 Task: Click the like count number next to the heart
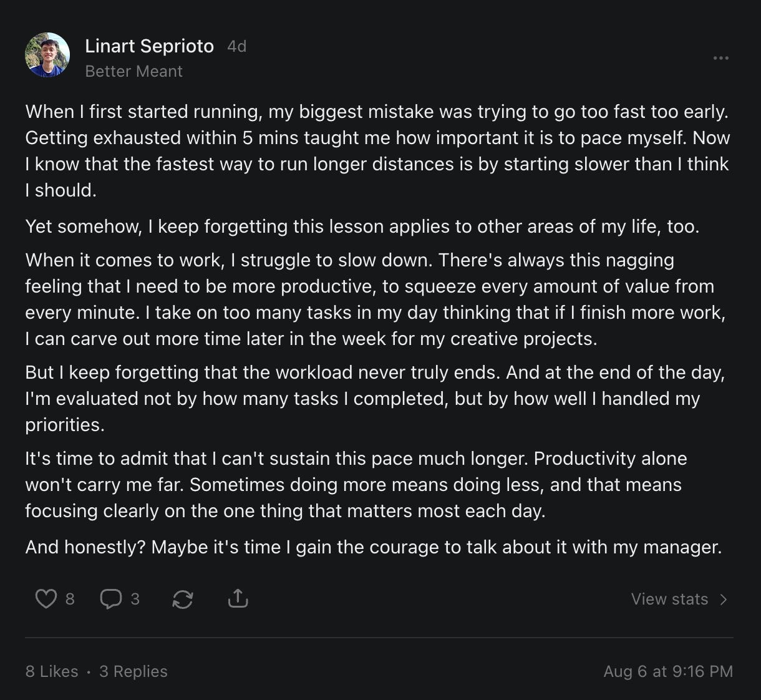click(x=70, y=599)
